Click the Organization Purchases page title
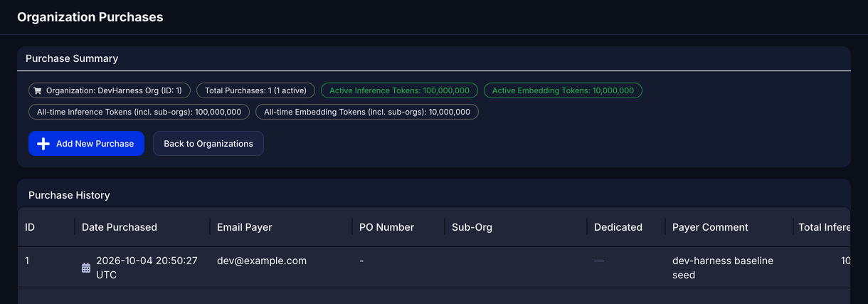The width and height of the screenshot is (868, 304). 90,16
